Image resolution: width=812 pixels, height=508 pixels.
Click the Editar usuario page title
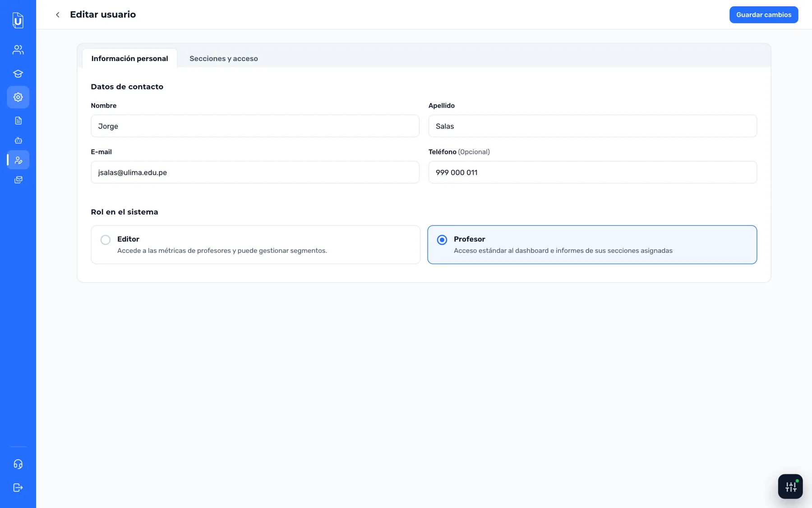click(103, 14)
